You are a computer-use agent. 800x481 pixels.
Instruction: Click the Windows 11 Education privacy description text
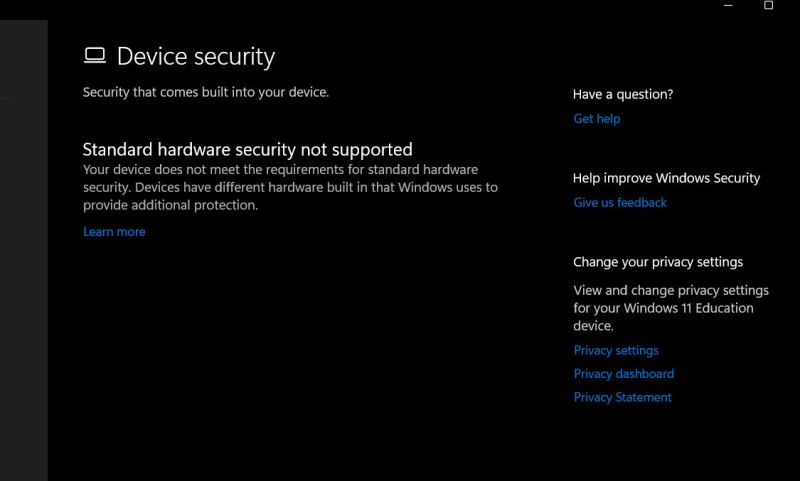(671, 308)
